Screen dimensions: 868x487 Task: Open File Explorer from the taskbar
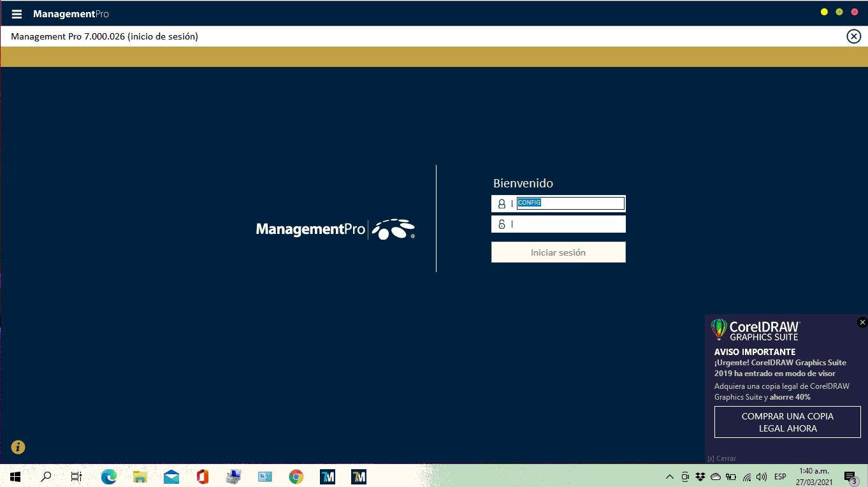pos(140,476)
